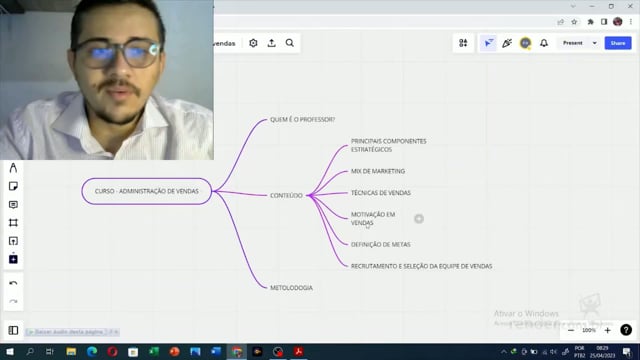Bookmark the page with the star icon
Viewport: 640px width, 360px height.
(x=574, y=22)
